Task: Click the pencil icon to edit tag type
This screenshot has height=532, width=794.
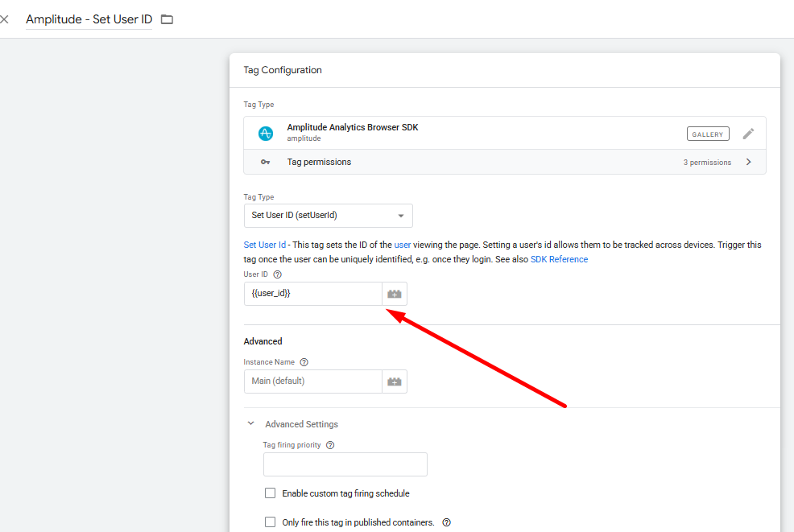Action: [x=748, y=134]
